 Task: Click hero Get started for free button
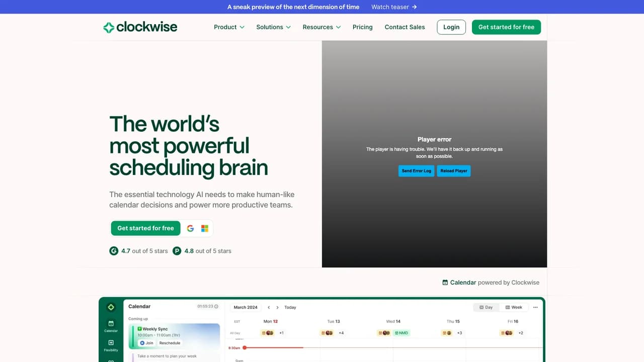145,228
